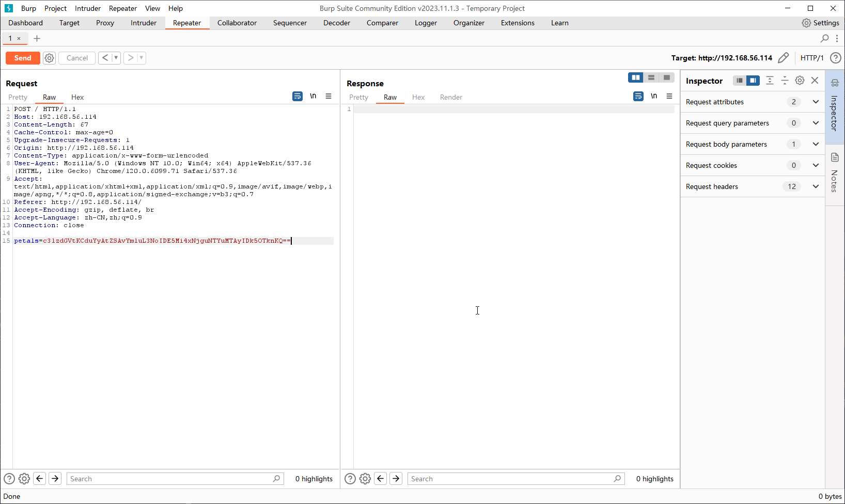
Task: Expand Request attributes section
Action: coord(753,102)
